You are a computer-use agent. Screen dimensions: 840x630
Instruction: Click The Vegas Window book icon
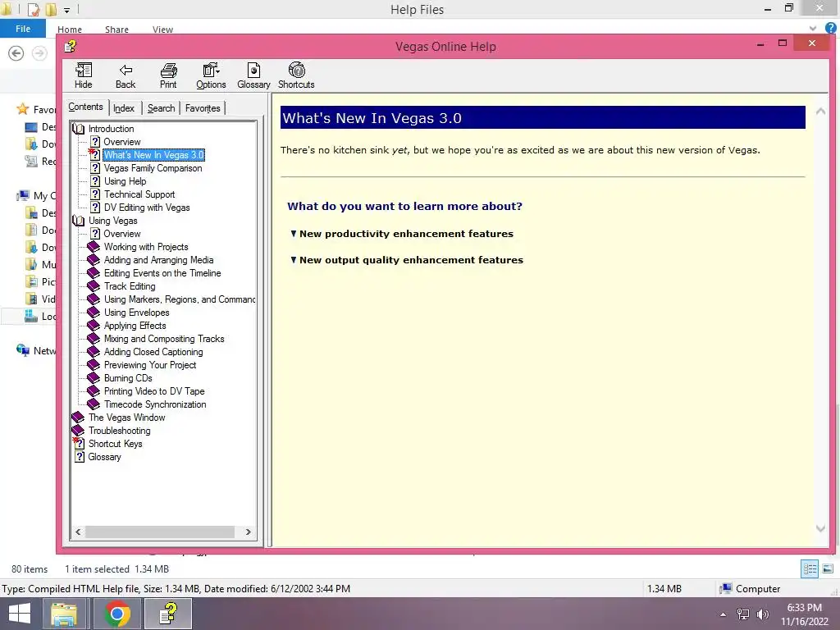tap(78, 418)
